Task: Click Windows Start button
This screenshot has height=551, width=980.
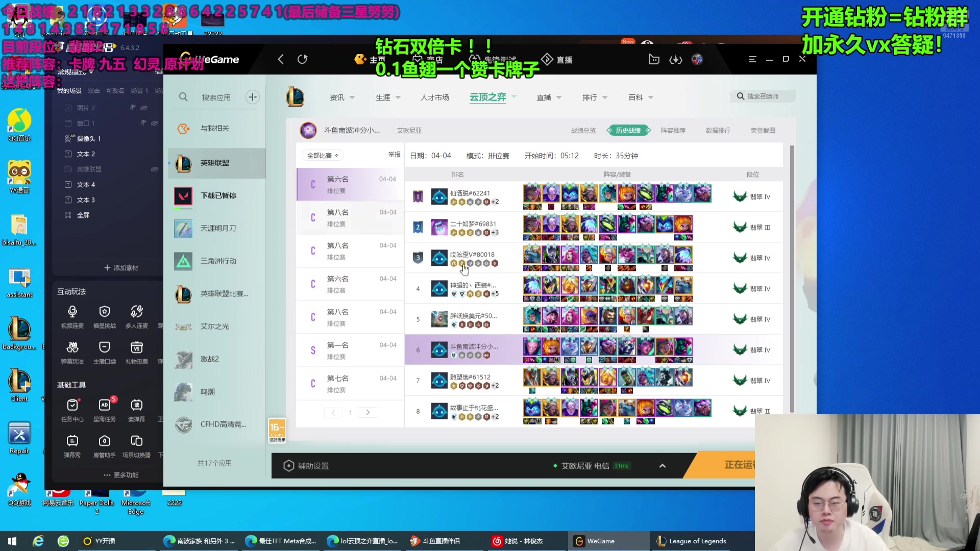Action: [12, 541]
